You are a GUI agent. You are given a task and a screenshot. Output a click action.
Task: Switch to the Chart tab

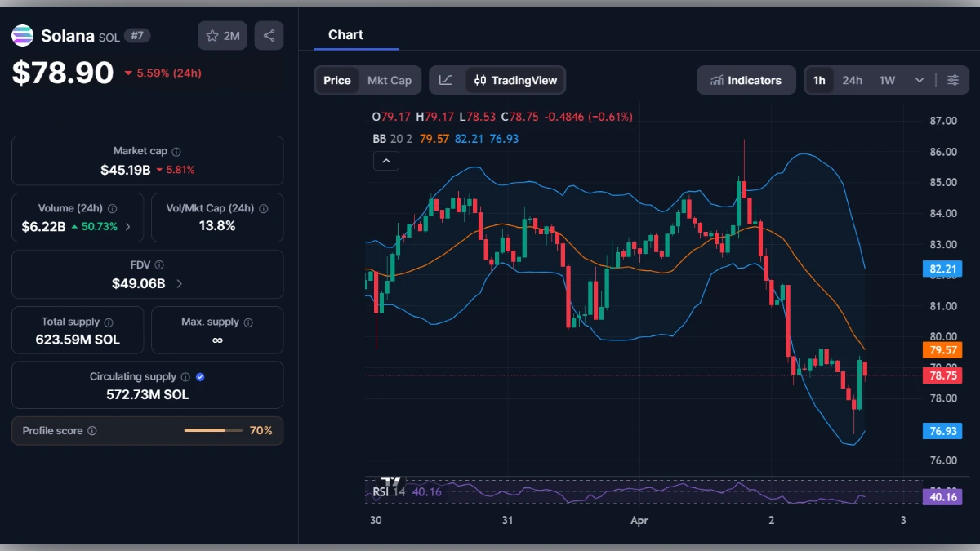point(345,34)
